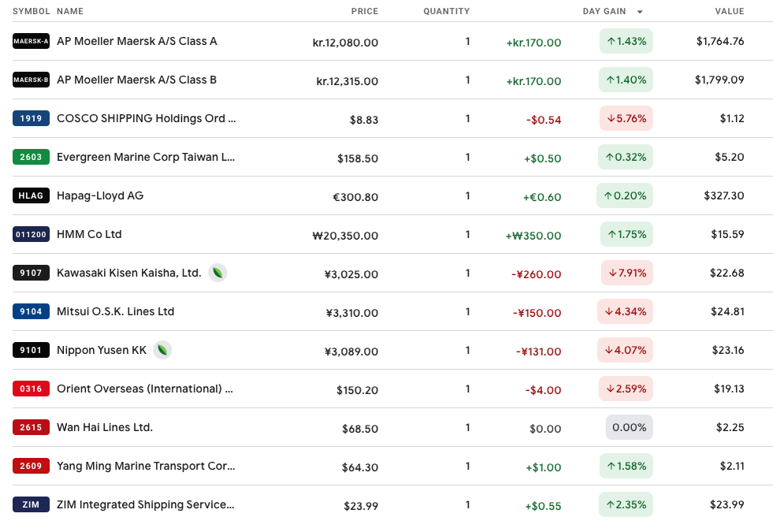Click the 0.32% gain badge for Evergreen
The width and height of the screenshot is (773, 532).
(x=625, y=157)
